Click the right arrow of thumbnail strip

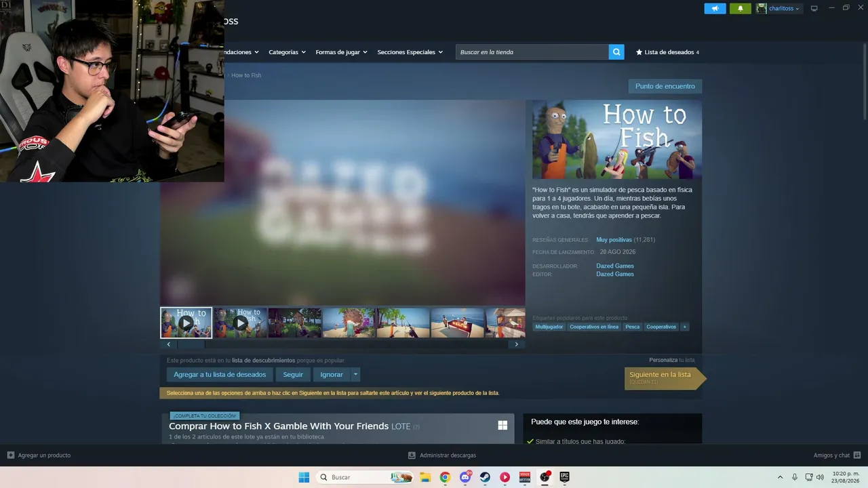(516, 344)
